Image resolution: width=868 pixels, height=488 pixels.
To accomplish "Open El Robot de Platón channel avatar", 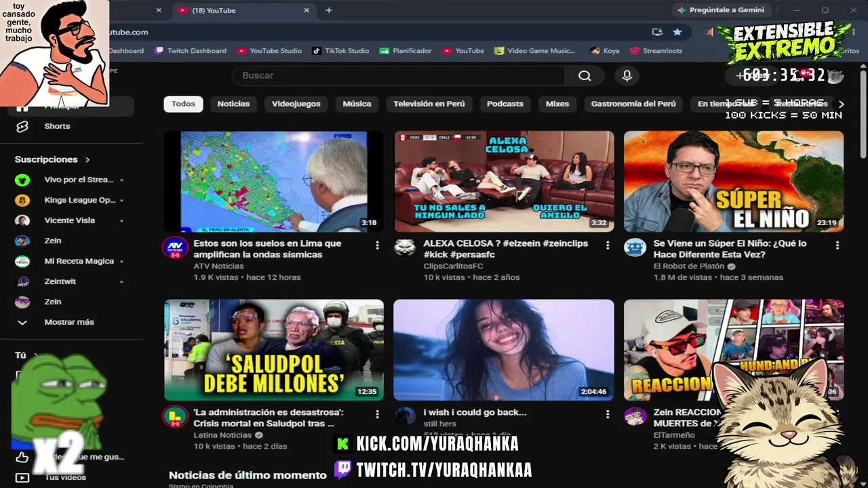I will [635, 247].
